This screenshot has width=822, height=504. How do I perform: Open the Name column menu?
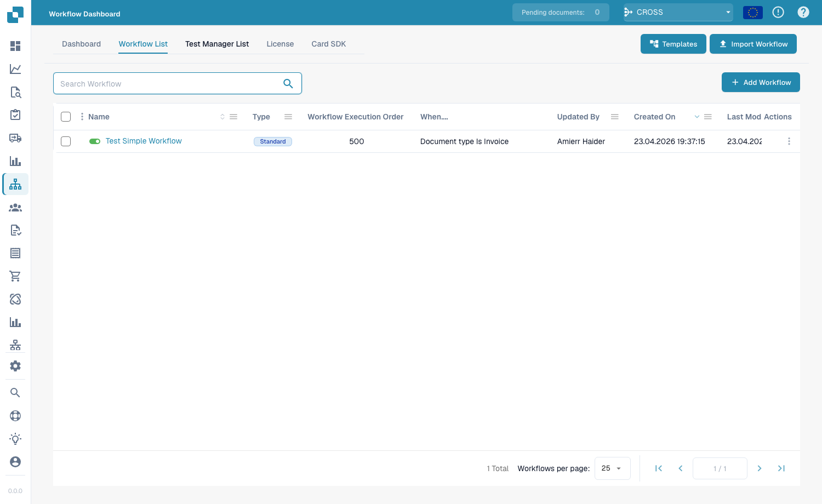[x=233, y=117]
